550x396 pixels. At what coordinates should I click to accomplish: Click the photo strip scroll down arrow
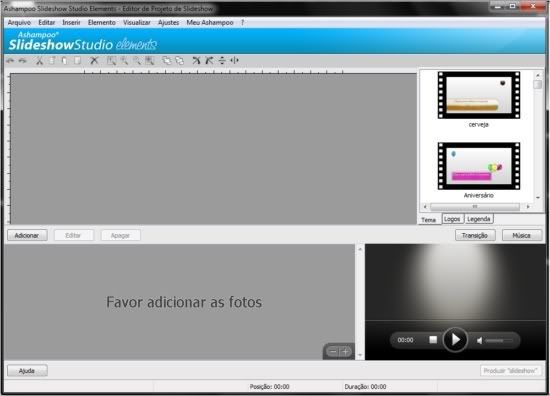click(x=360, y=355)
